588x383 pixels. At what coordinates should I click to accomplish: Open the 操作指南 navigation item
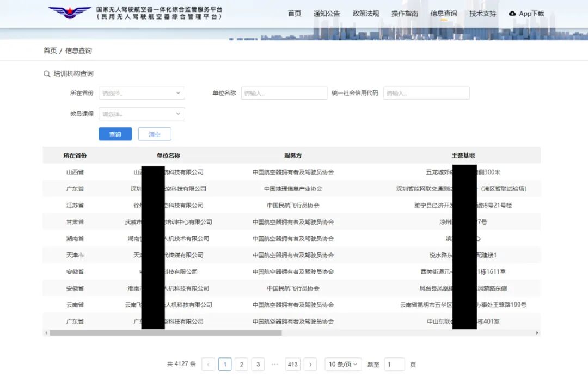(x=405, y=14)
